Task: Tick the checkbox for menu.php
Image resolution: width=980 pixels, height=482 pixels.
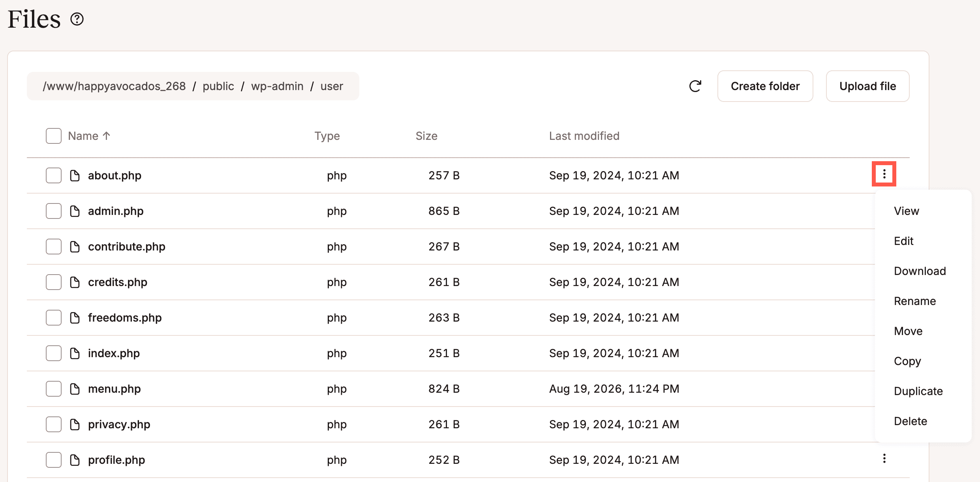Action: coord(54,389)
